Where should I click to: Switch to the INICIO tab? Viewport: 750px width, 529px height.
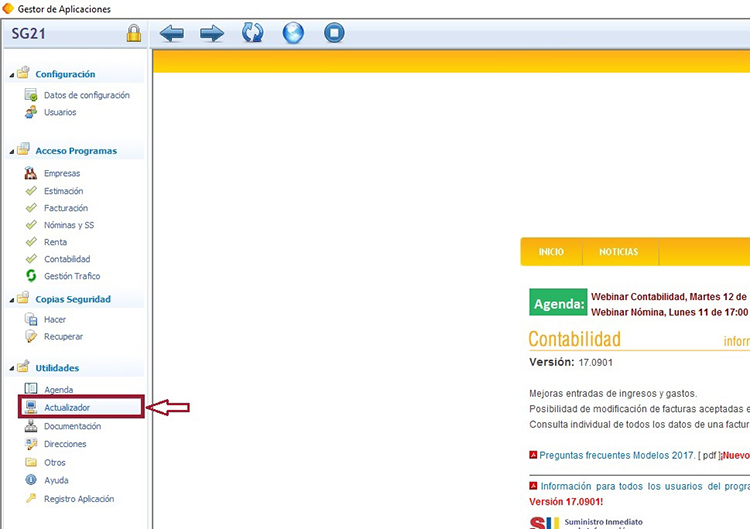coord(551,252)
